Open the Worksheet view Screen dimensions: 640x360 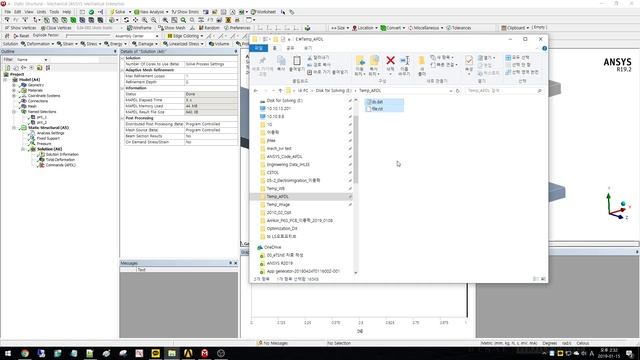coord(263,12)
